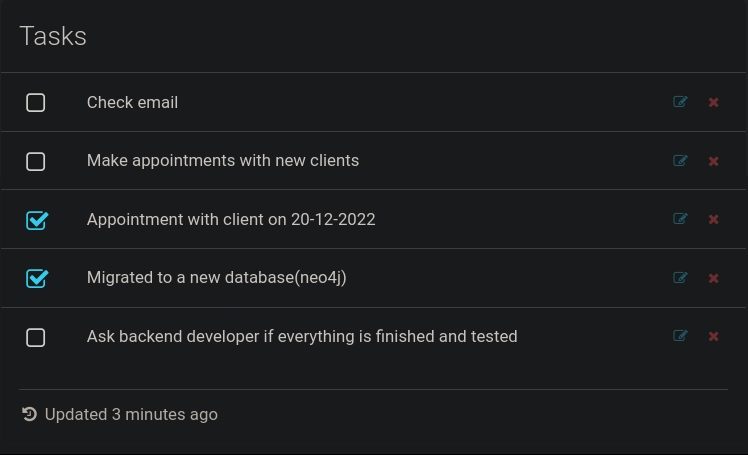Uncheck the Appointment with client on 20-12-2022 checkbox
Screen dimensions: 748x455
point(36,220)
